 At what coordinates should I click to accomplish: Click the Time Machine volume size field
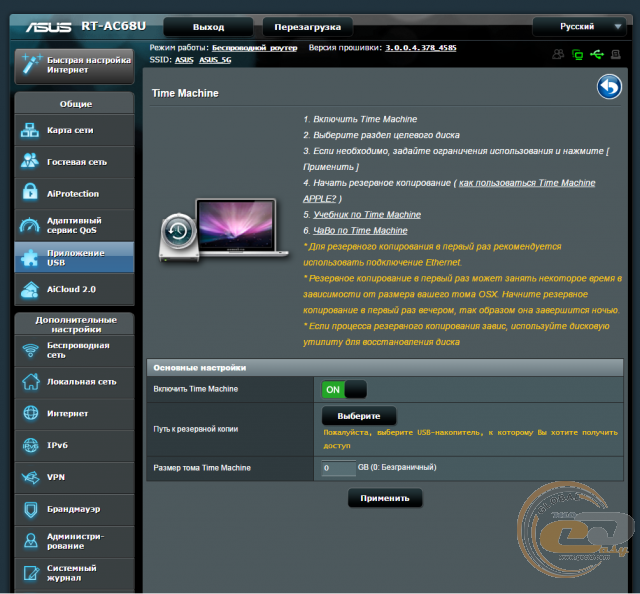(338, 468)
